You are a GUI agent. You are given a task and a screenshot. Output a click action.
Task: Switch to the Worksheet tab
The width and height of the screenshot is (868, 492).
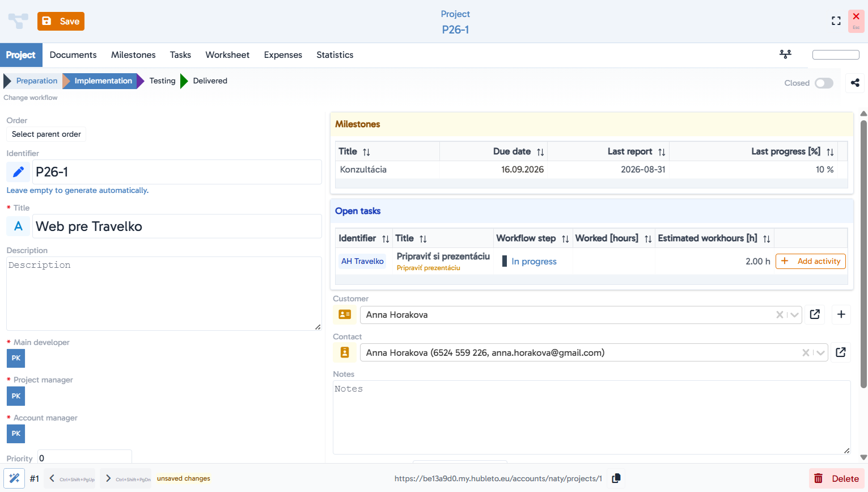click(x=227, y=55)
